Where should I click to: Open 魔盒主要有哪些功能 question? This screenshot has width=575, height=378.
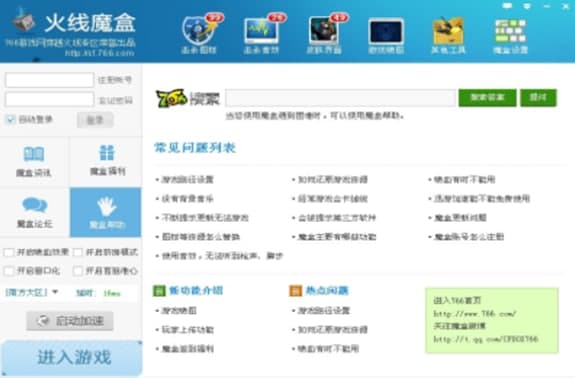tap(337, 237)
